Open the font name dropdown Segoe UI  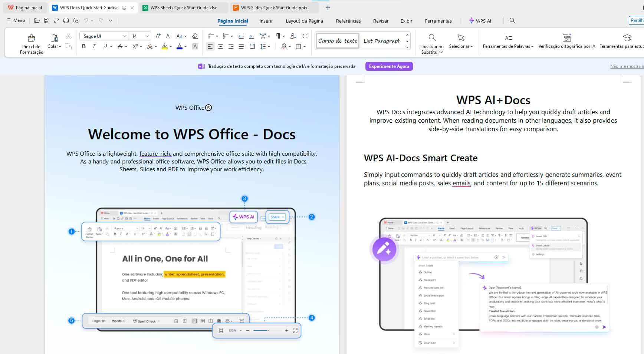click(124, 36)
